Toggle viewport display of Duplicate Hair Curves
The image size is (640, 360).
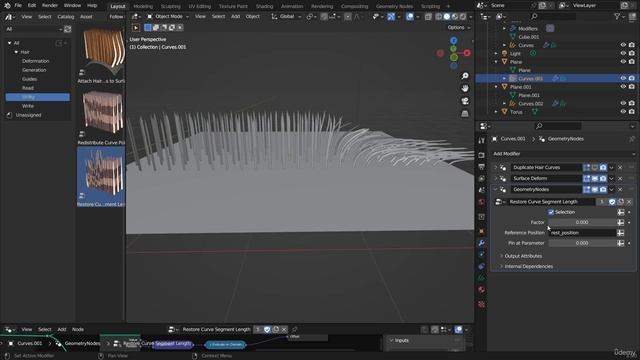pyautogui.click(x=595, y=167)
